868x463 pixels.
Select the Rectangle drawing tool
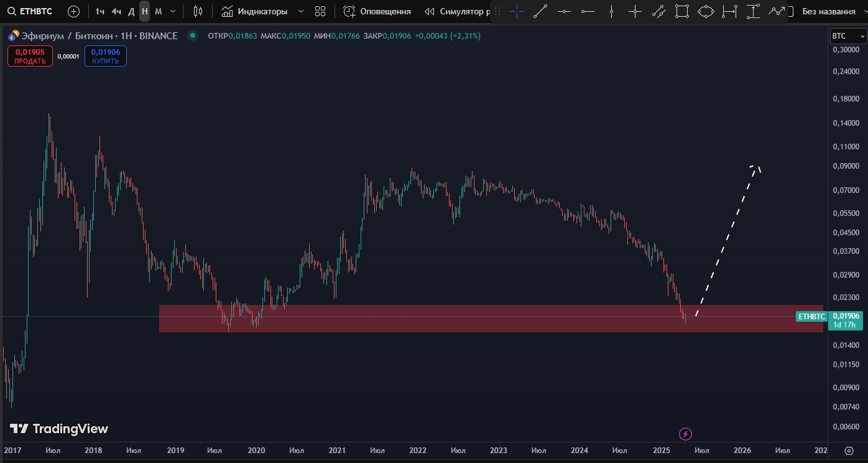coord(682,11)
